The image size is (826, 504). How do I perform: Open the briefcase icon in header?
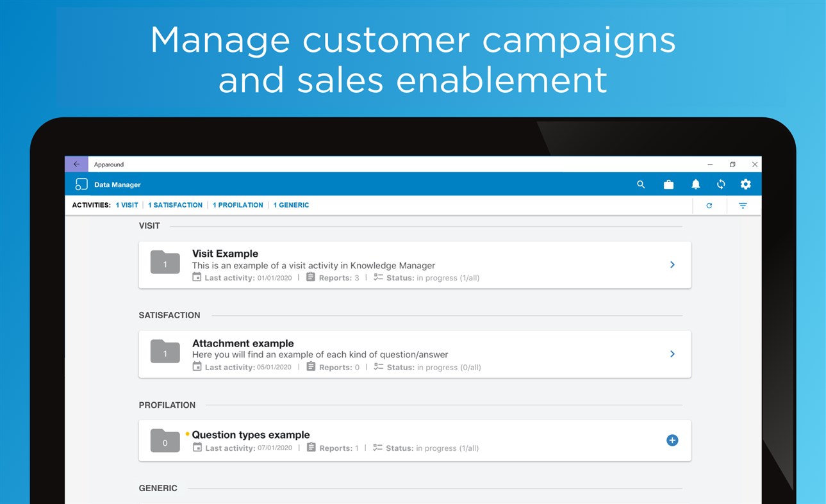[668, 184]
